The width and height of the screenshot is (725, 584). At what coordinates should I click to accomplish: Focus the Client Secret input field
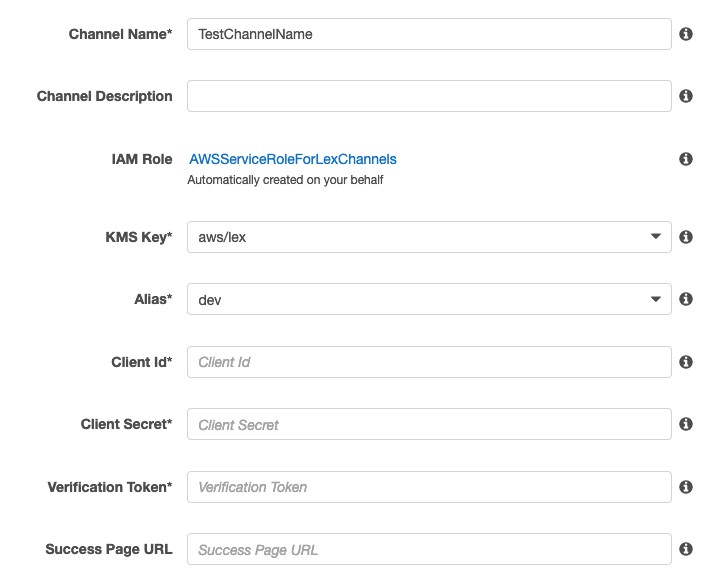click(x=429, y=424)
